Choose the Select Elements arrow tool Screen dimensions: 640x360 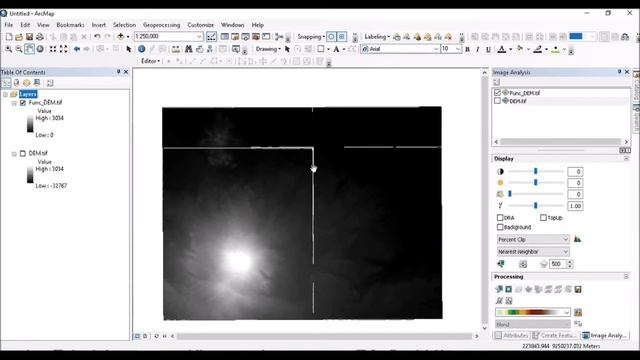[129, 49]
